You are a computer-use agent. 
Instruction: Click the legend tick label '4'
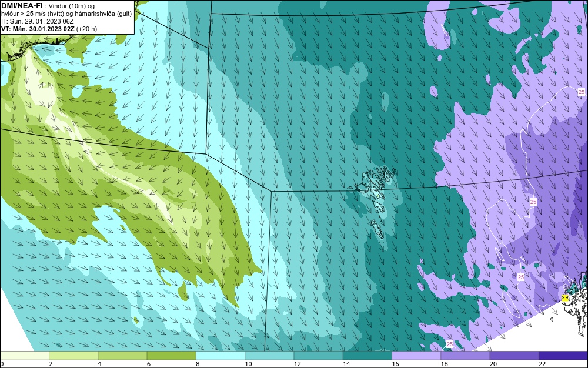(100, 364)
